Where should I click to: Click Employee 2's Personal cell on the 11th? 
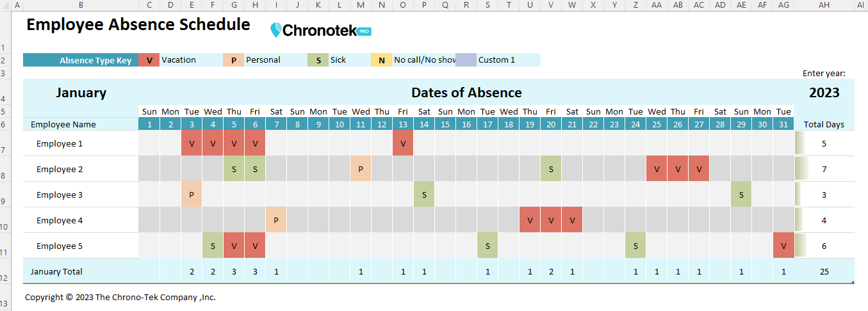pyautogui.click(x=361, y=169)
